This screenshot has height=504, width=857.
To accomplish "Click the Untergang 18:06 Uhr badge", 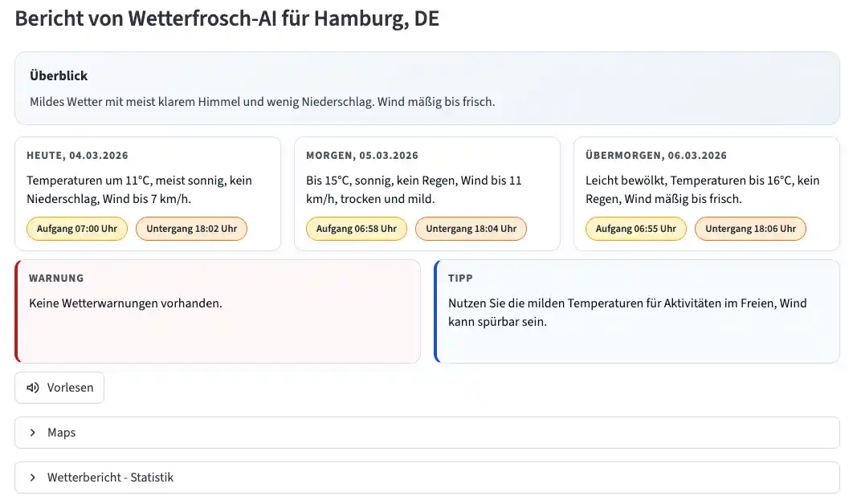I will (x=750, y=229).
